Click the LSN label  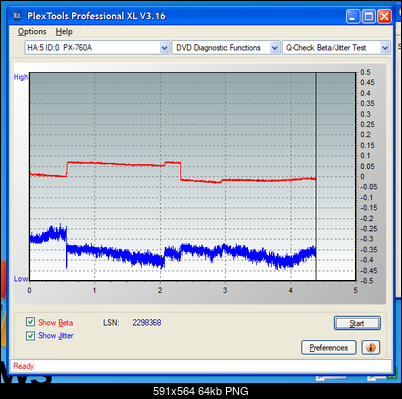click(111, 323)
